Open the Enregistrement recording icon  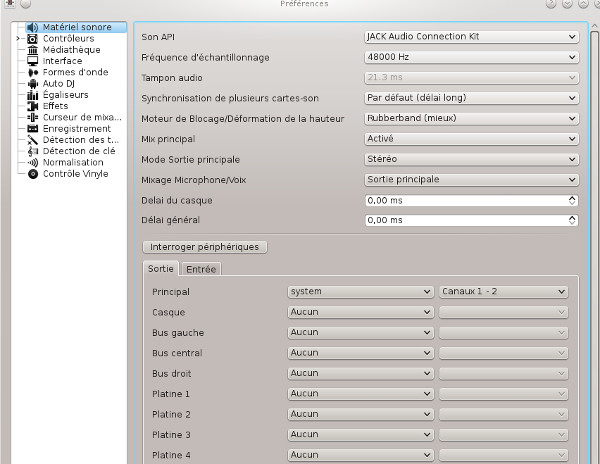33,129
